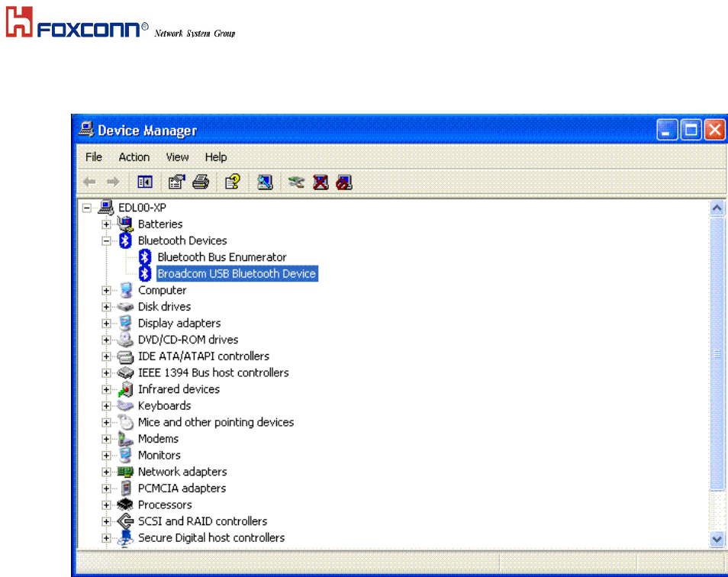The image size is (728, 577).
Task: Expand the Infrared devices category
Action: click(106, 389)
